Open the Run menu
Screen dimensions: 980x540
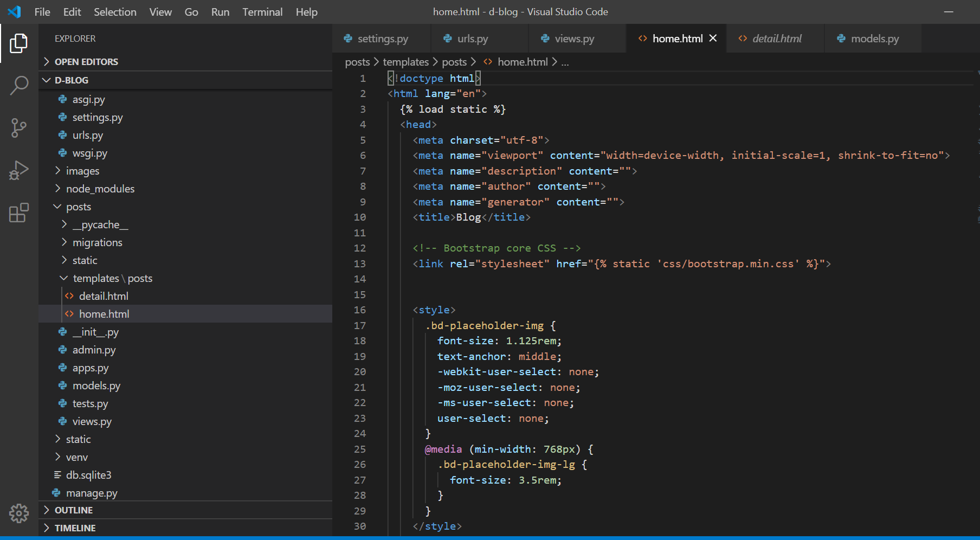220,12
